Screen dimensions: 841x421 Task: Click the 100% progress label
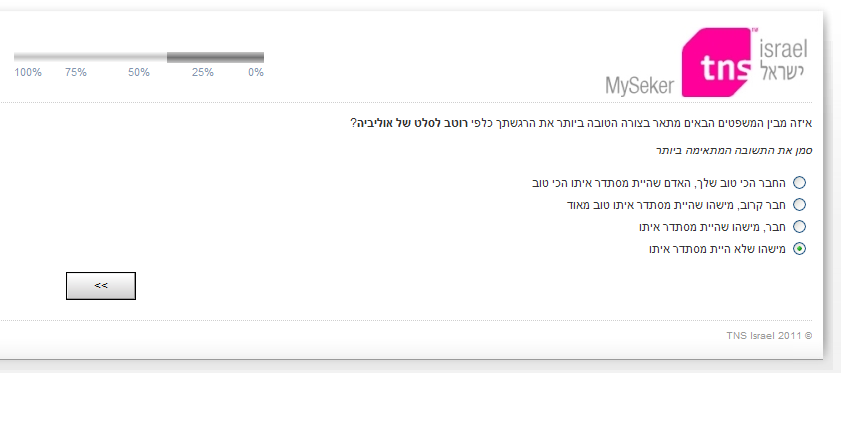point(28,72)
